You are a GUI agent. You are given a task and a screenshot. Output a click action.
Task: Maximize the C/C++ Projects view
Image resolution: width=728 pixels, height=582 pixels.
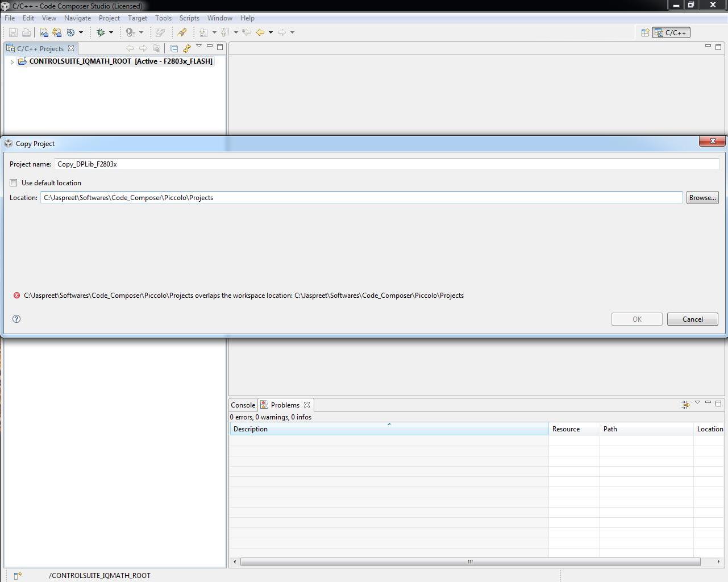pyautogui.click(x=220, y=47)
